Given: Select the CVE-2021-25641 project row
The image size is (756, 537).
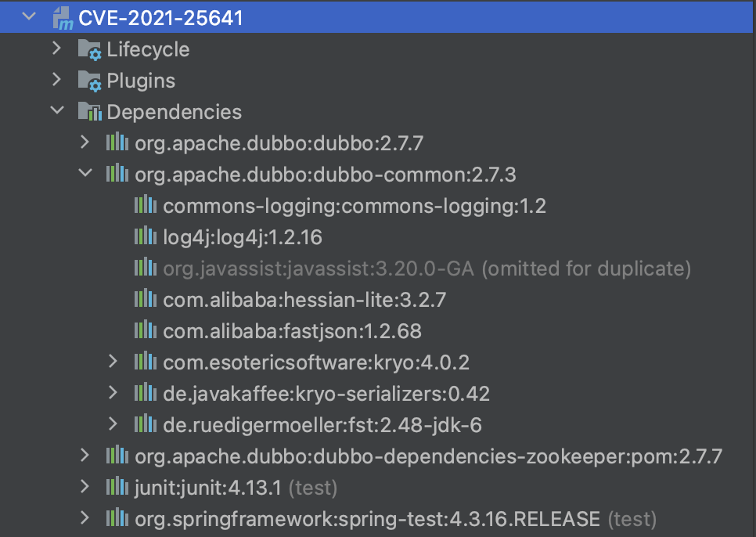Looking at the screenshot, I should click(378, 18).
